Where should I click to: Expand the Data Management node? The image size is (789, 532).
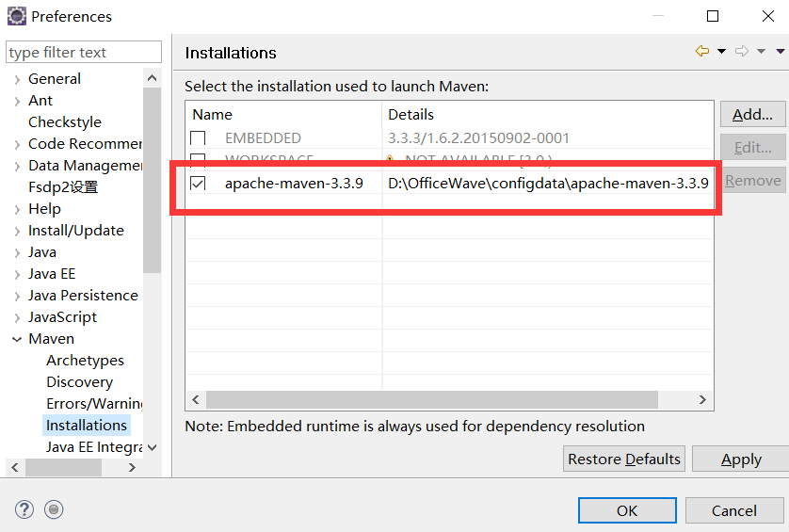(17, 166)
